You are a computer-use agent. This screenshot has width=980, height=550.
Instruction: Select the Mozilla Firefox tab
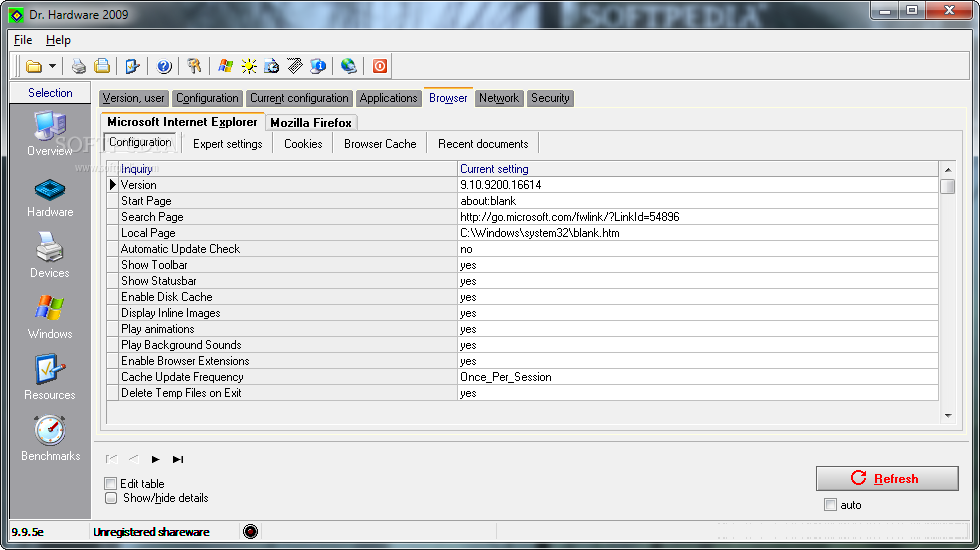311,122
